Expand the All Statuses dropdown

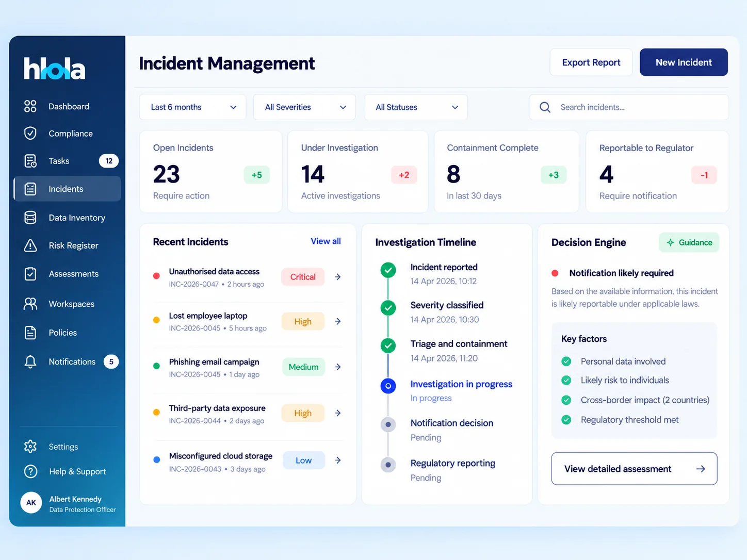(x=416, y=107)
